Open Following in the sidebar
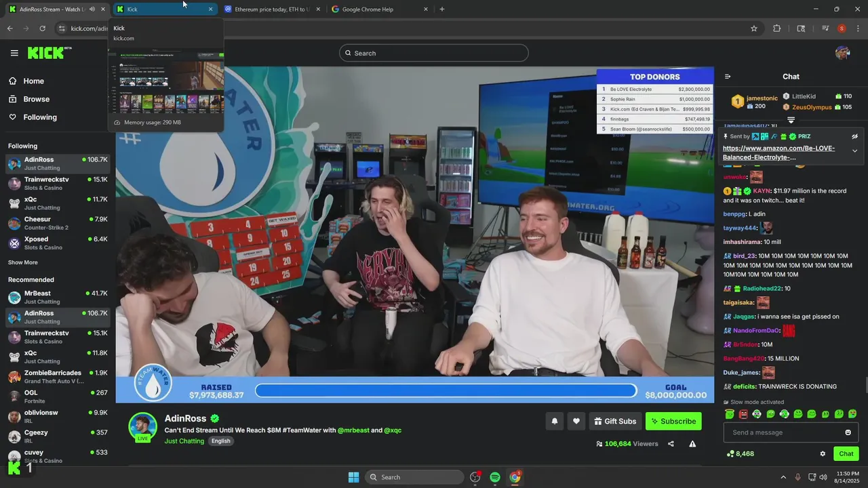868x488 pixels. click(33, 117)
